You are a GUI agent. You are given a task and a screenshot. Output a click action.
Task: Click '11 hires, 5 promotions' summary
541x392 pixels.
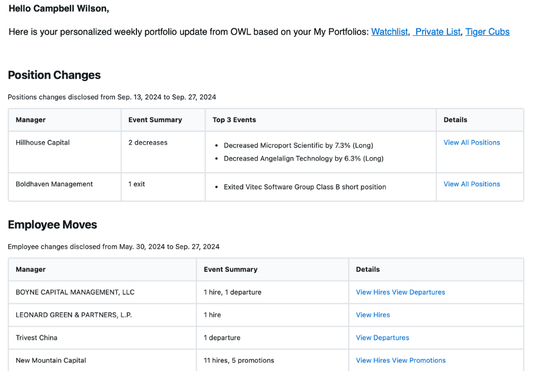click(239, 360)
